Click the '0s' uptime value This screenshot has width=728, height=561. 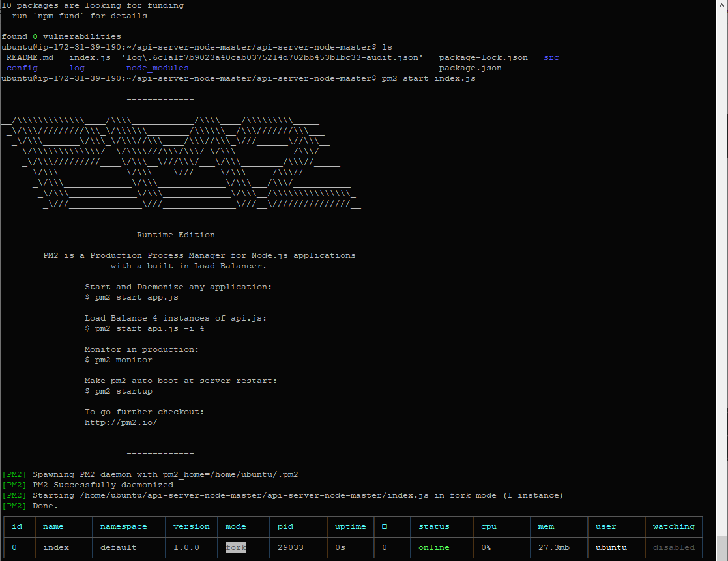point(340,547)
